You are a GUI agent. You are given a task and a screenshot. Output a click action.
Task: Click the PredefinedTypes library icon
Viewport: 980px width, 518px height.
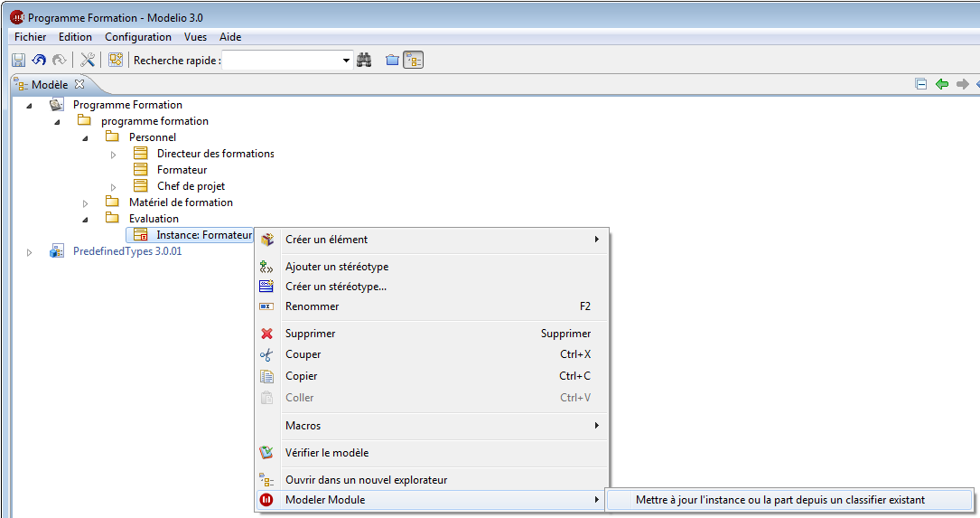pyautogui.click(x=56, y=251)
